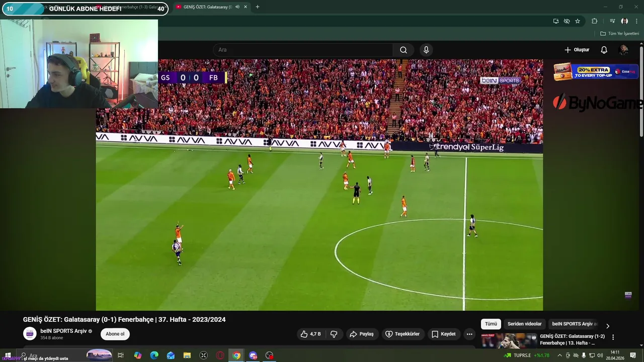Open the Galatasaray (1-2) Fenerbahçe recommended thumbnail
The height and width of the screenshot is (362, 644).
coord(509,340)
